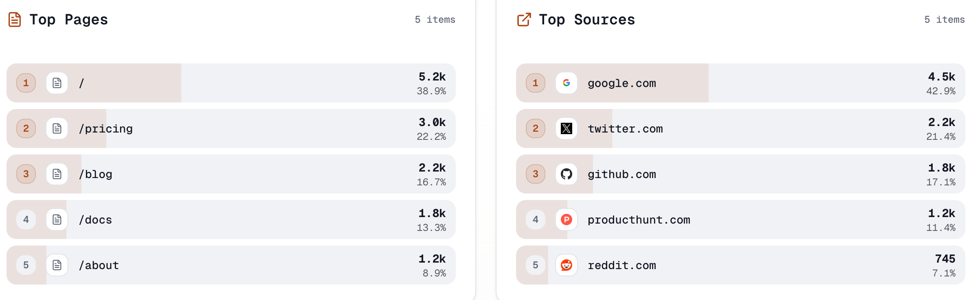Image resolution: width=980 pixels, height=300 pixels.
Task: Click the 7.1% percentage for reddit.com
Action: (944, 273)
